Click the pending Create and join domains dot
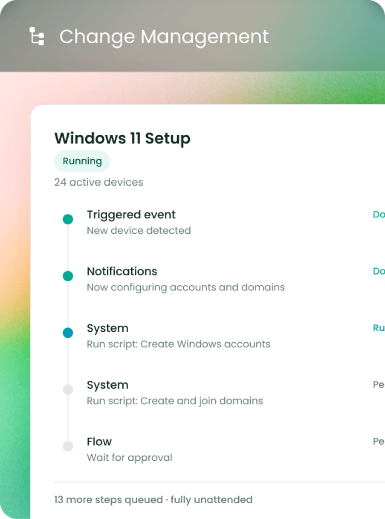The width and height of the screenshot is (385, 519). [x=68, y=389]
